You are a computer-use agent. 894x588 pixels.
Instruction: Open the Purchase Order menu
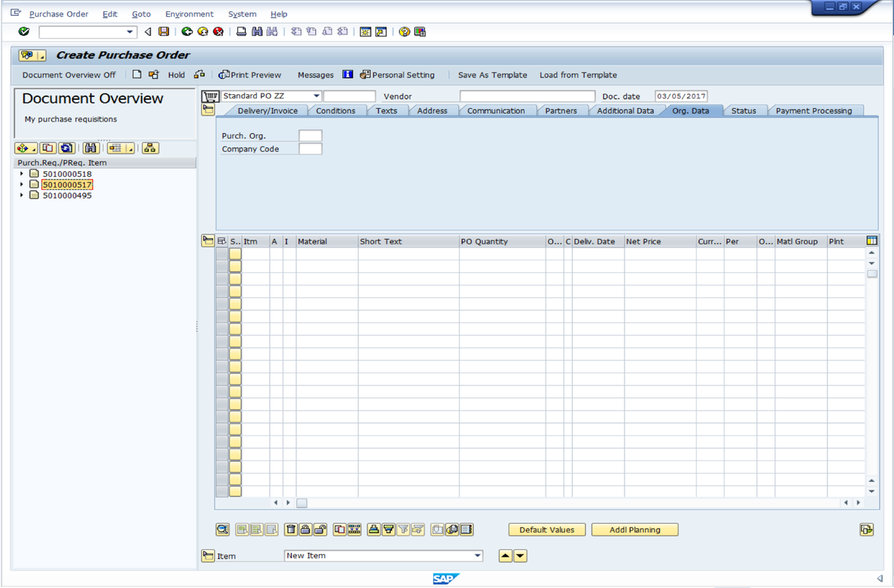(x=59, y=14)
